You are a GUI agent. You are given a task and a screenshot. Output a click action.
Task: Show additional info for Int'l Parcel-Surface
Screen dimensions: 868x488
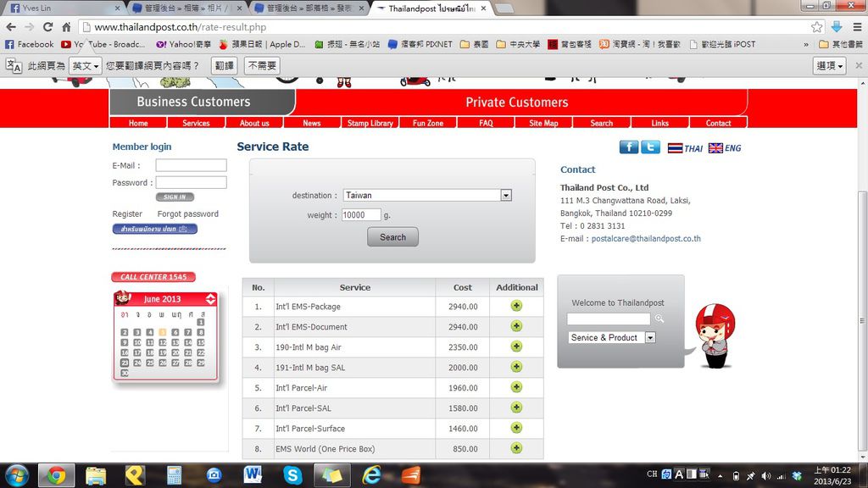516,428
